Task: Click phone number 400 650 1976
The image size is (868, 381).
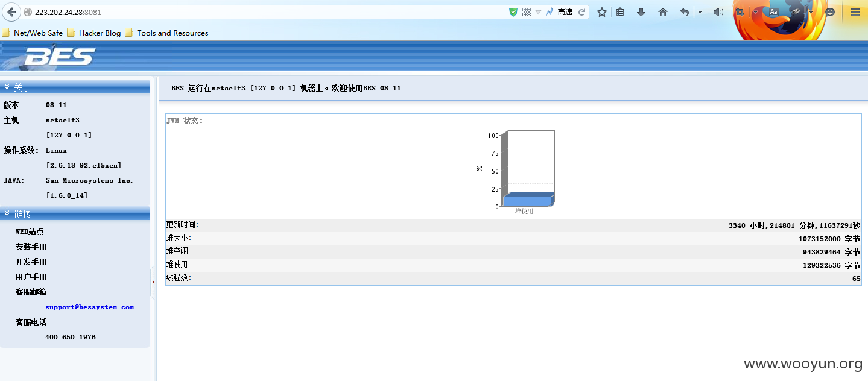Action: tap(71, 337)
